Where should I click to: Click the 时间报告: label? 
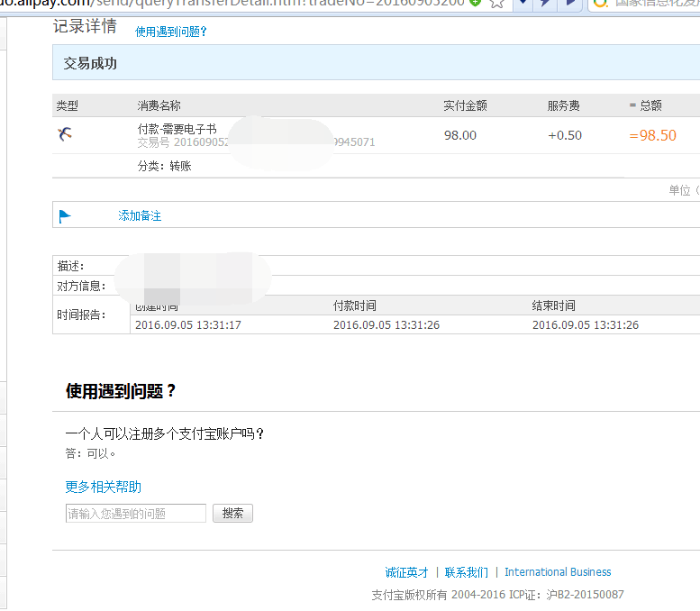click(81, 315)
